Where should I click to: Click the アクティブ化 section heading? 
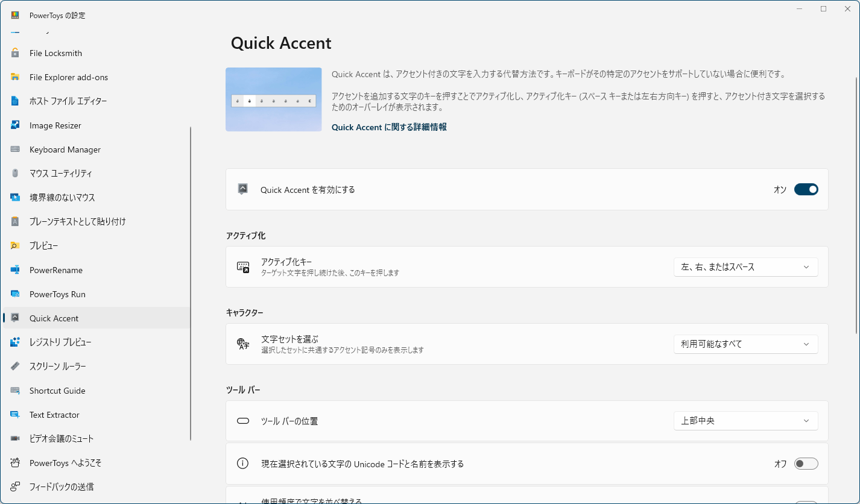[x=245, y=236]
